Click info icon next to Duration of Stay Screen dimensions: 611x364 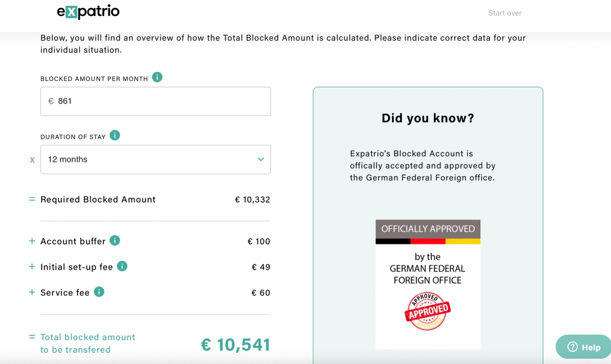(x=115, y=135)
